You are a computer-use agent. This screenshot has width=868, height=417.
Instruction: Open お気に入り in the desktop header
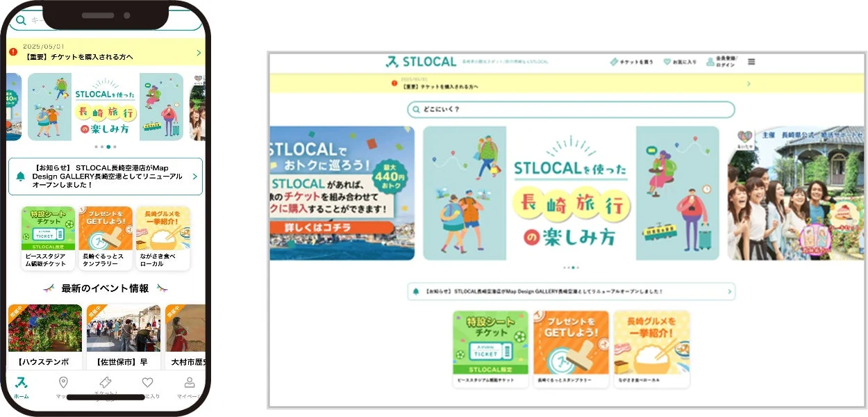(x=680, y=62)
